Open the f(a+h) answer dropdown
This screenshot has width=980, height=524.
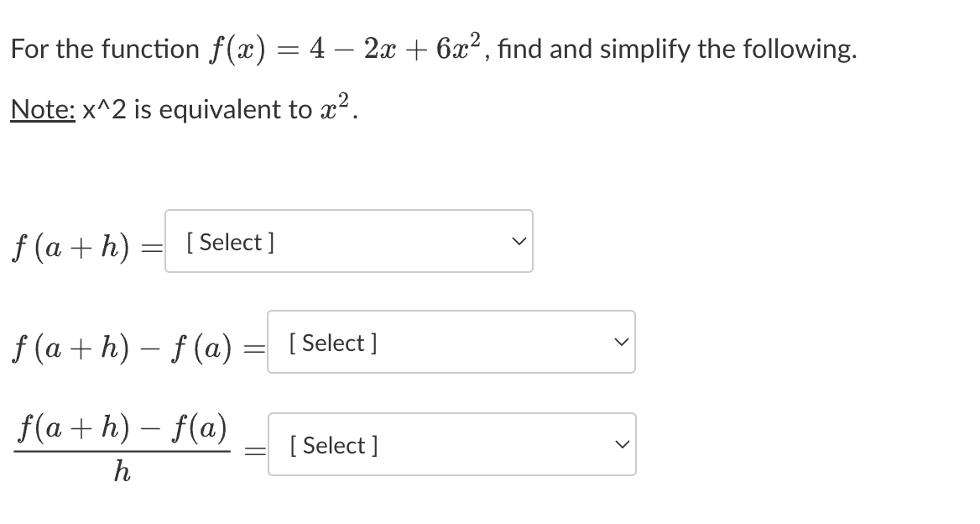pos(349,241)
